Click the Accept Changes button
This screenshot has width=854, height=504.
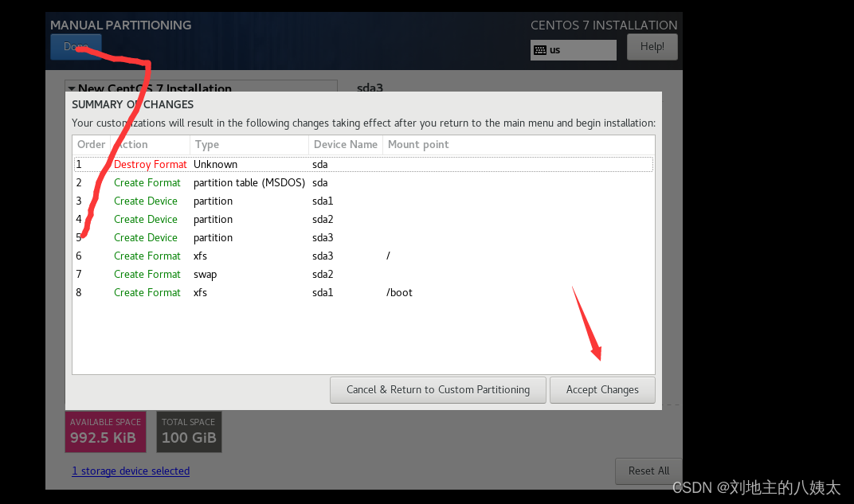(602, 389)
